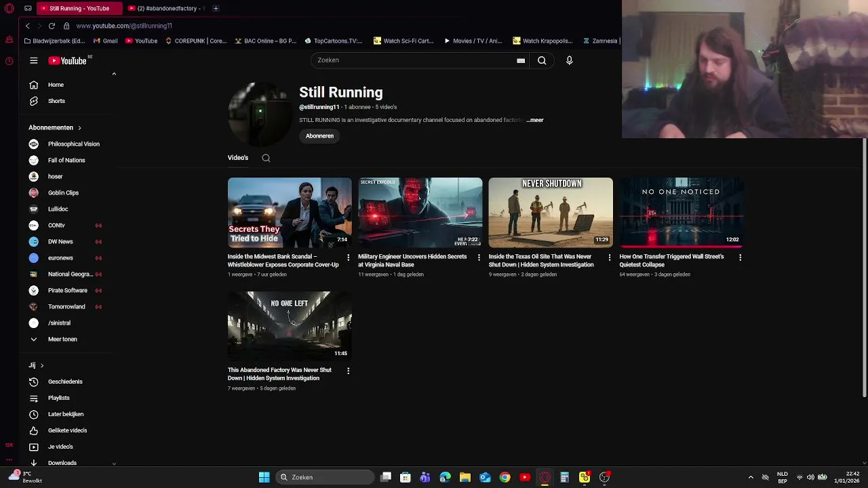Expand channel description with ...meer
868x488 pixels.
pos(535,120)
